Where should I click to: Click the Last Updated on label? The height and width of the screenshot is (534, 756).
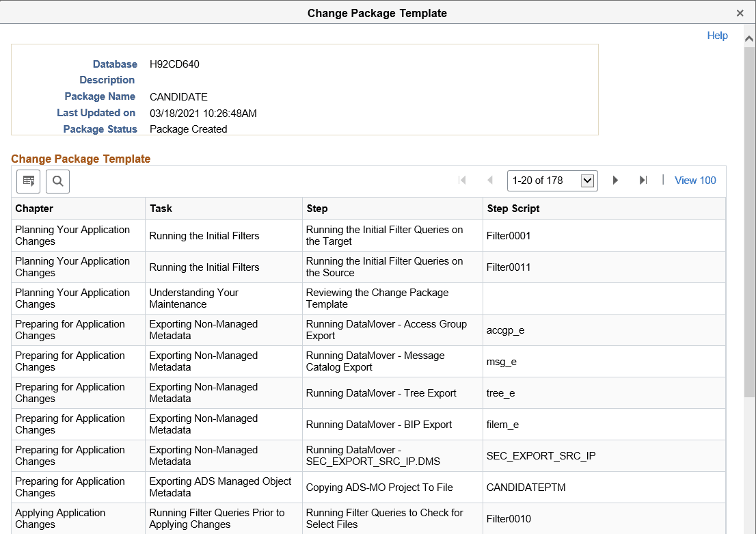pos(96,113)
